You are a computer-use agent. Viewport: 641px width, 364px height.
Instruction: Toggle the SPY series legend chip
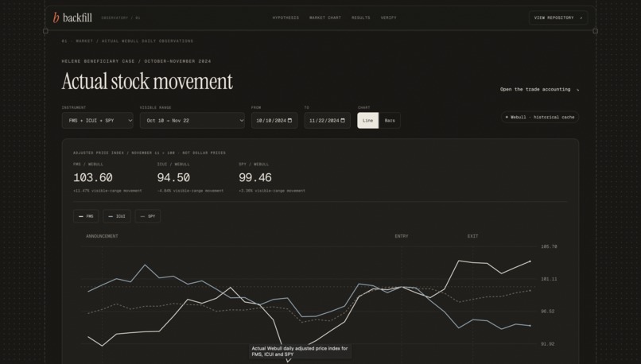point(148,216)
